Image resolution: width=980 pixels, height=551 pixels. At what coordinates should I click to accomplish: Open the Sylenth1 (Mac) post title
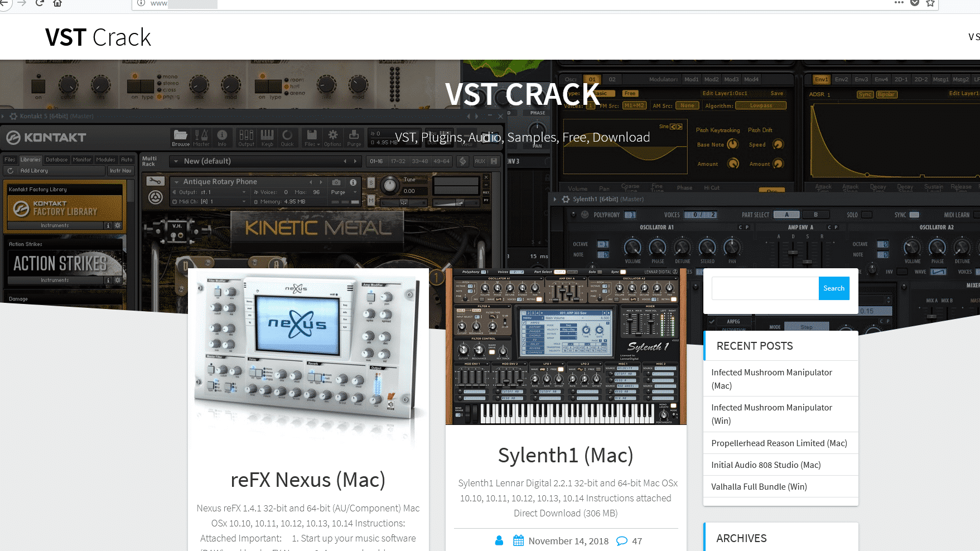tap(566, 455)
